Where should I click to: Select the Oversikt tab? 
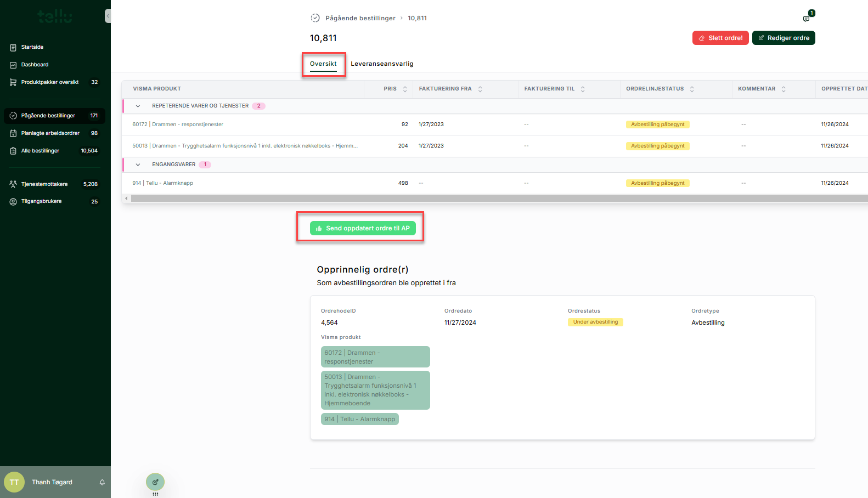[323, 64]
